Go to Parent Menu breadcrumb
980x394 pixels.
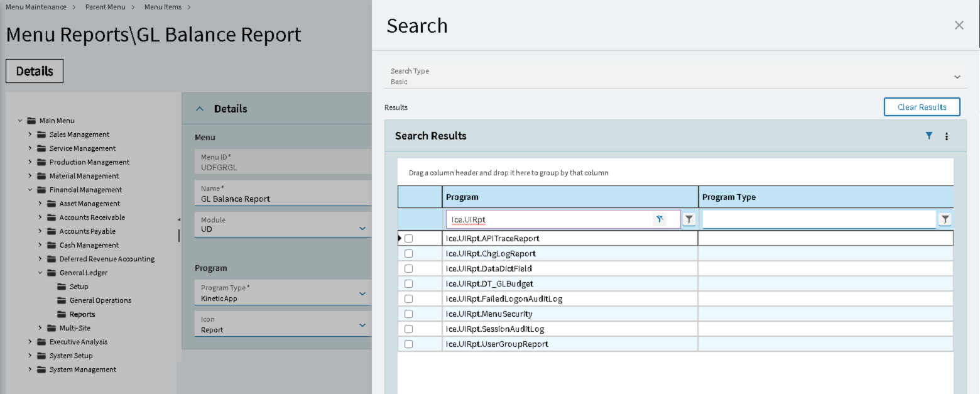pos(105,7)
